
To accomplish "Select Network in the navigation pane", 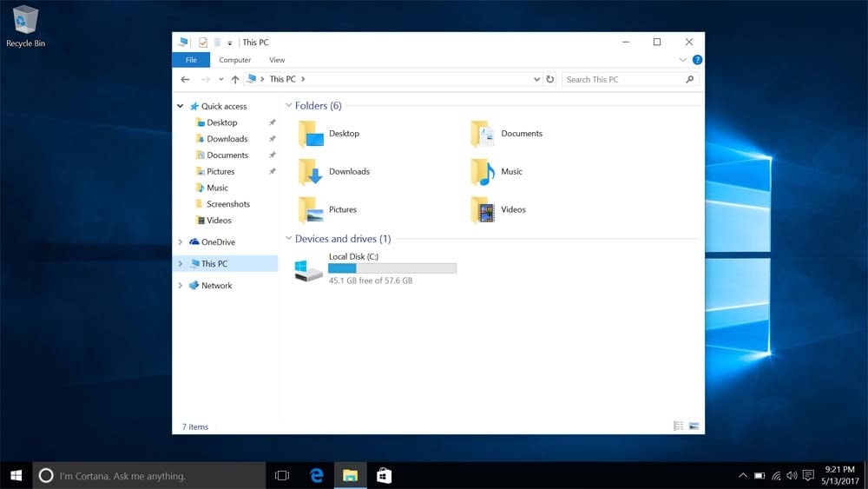I will (x=216, y=286).
